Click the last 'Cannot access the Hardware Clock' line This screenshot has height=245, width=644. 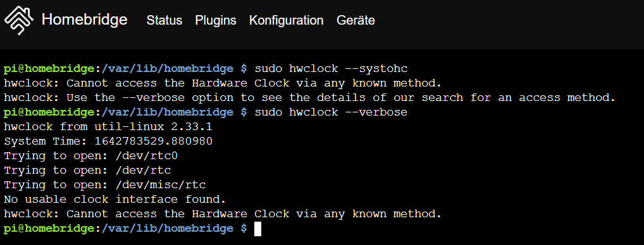click(x=223, y=214)
